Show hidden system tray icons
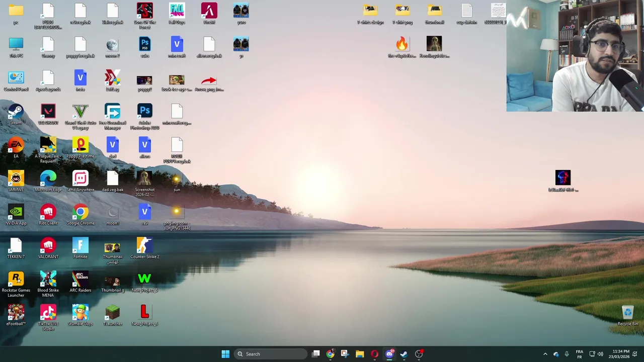644x362 pixels. (x=545, y=354)
